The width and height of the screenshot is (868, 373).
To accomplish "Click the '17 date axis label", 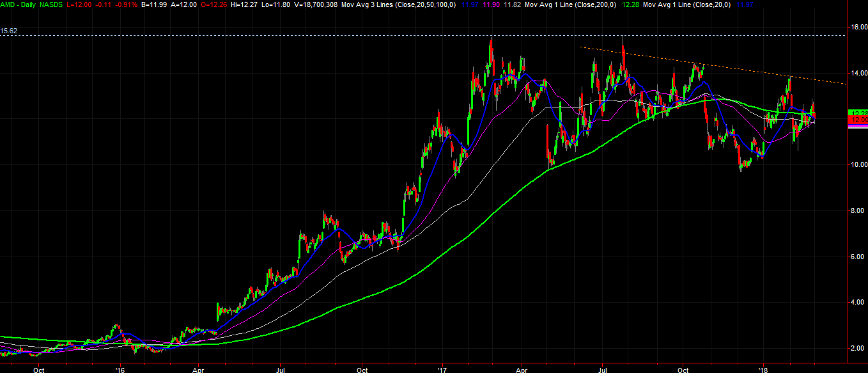I will (442, 369).
